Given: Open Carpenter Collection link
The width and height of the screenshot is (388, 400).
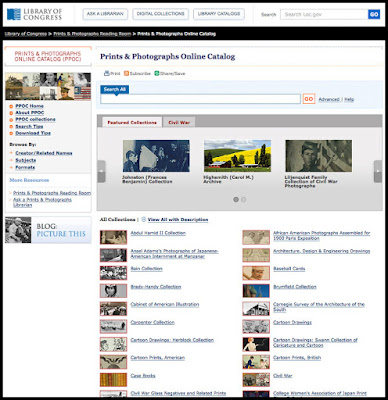Looking at the screenshot, I should click(152, 322).
